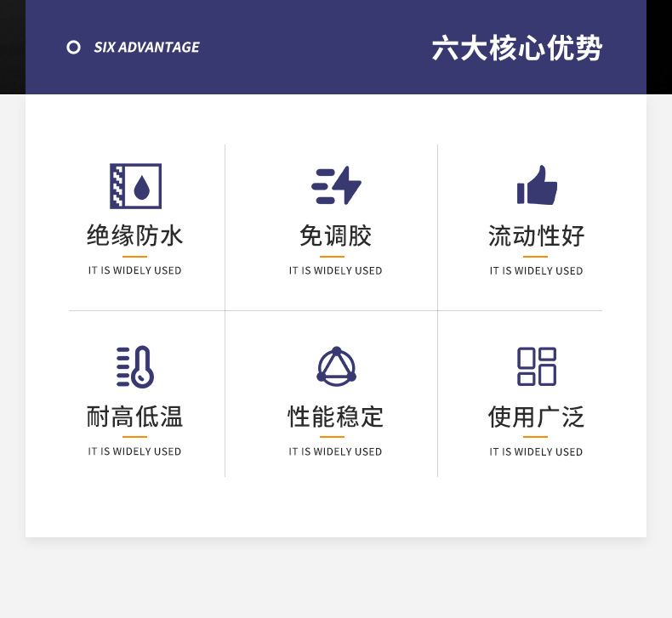672x618 pixels.
Task: Click IT IS WIDELY USED under 免调胶
Action: tap(336, 271)
